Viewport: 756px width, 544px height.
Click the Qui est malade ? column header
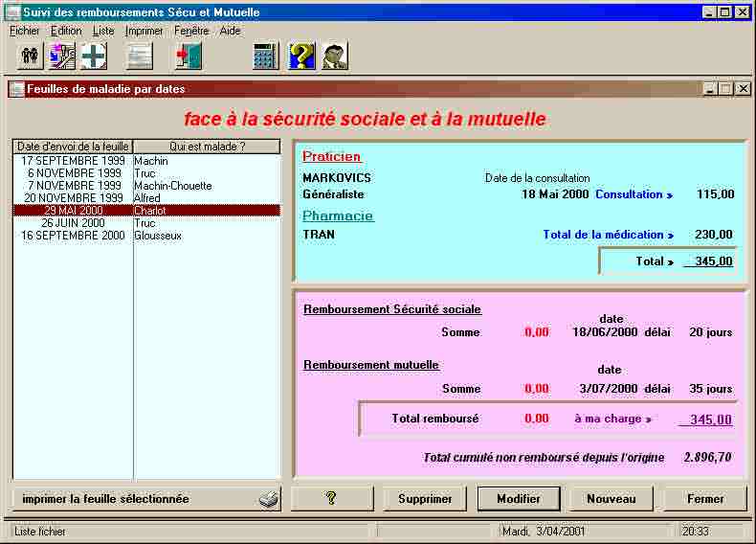point(207,147)
